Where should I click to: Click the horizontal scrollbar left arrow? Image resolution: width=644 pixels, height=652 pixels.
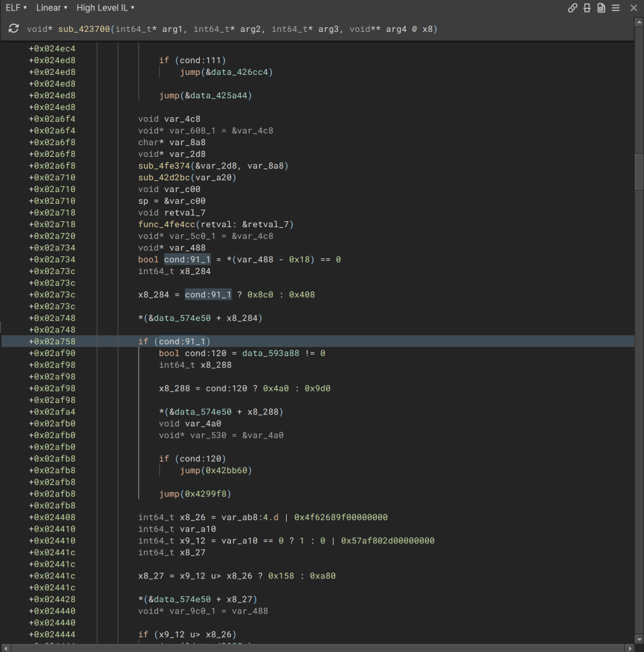tap(5, 648)
